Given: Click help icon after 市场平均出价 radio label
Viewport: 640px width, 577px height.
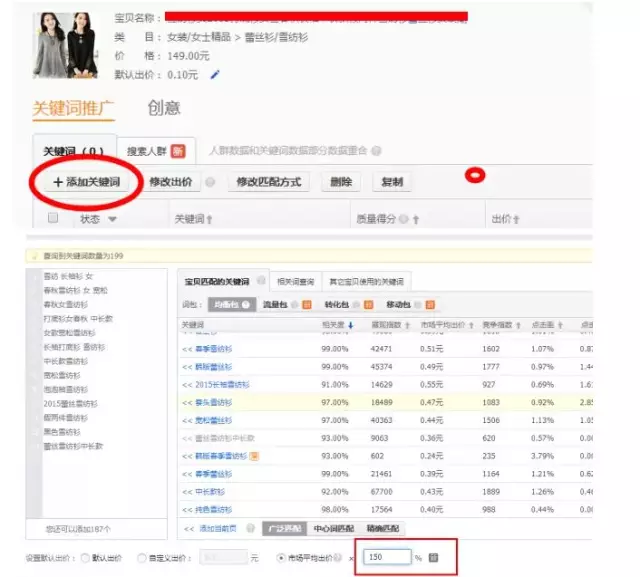Looking at the screenshot, I should pyautogui.click(x=338, y=557).
